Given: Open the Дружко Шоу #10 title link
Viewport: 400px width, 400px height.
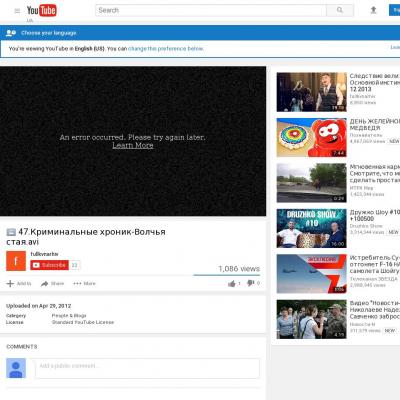Looking at the screenshot, I should point(375,215).
